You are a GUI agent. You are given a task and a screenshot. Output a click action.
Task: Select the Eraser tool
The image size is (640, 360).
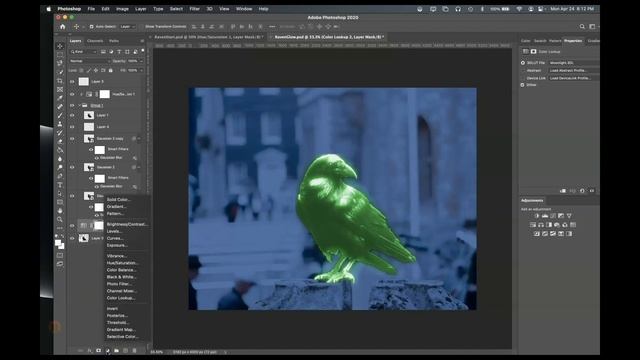click(60, 142)
